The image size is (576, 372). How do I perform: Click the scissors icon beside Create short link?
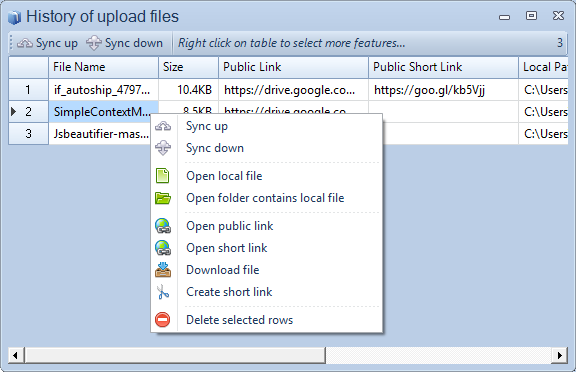(x=162, y=292)
